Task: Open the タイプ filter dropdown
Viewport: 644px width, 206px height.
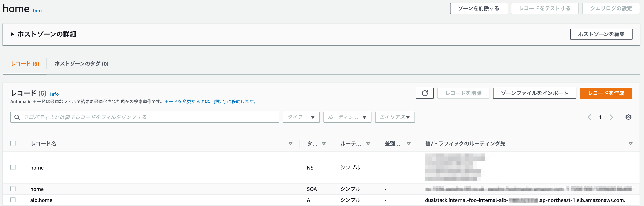Action: (301, 117)
